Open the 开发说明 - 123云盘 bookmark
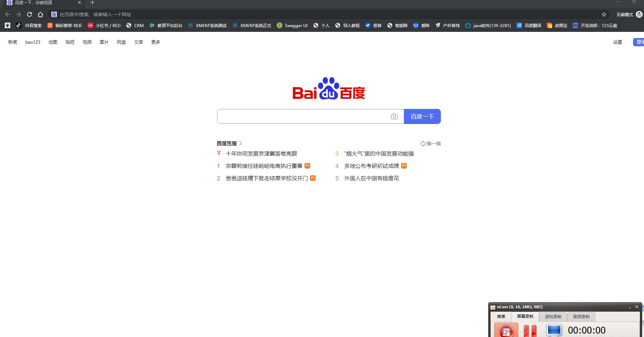 pos(595,25)
